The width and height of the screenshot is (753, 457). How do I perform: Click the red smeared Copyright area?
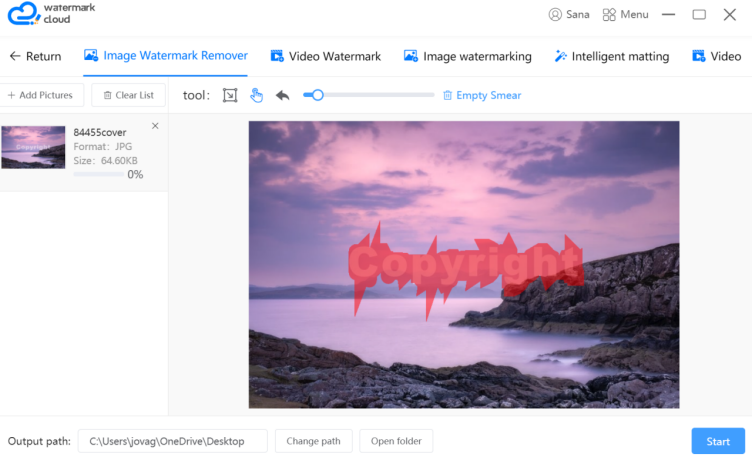[465, 264]
